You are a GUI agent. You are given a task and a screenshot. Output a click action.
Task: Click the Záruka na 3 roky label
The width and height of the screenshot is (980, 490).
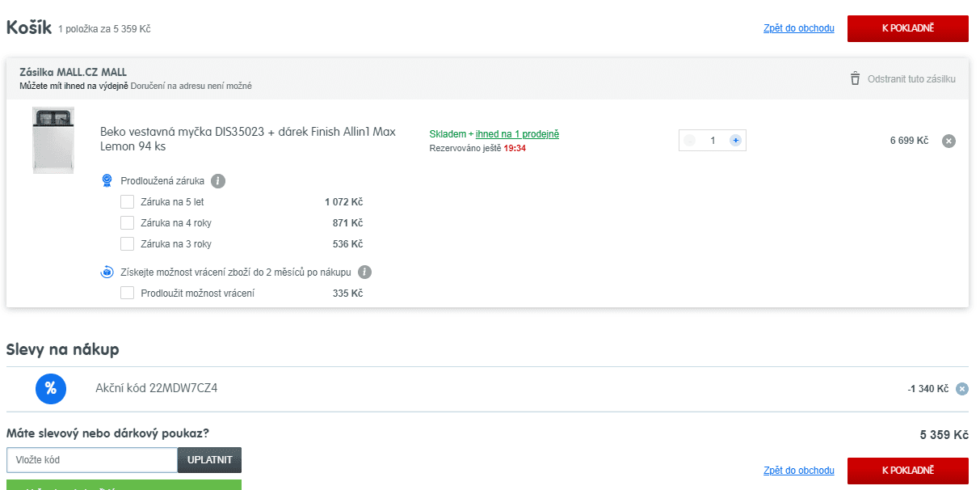pos(176,244)
